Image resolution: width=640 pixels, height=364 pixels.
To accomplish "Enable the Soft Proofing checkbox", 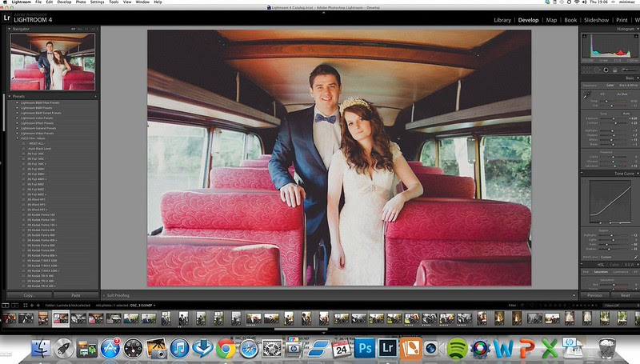I will pos(104,295).
